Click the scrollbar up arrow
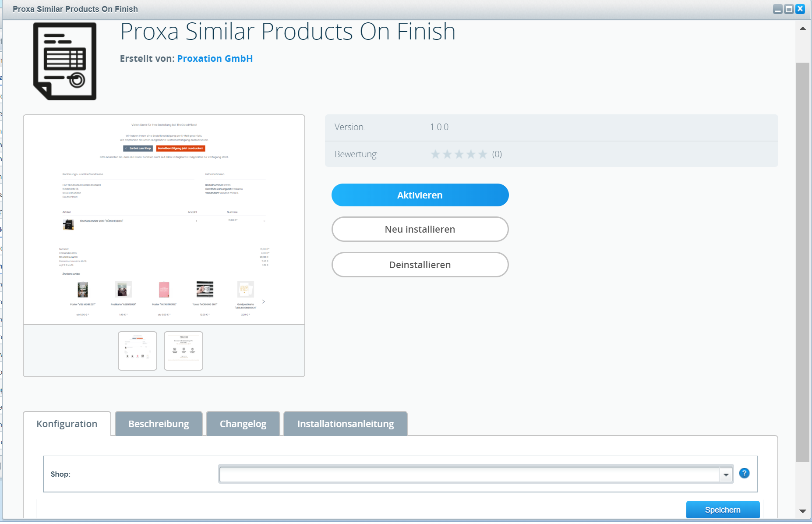The width and height of the screenshot is (812, 524). click(803, 29)
